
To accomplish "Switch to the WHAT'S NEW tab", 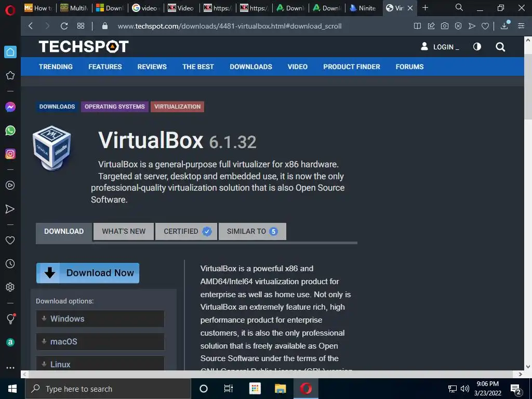I will (x=124, y=231).
